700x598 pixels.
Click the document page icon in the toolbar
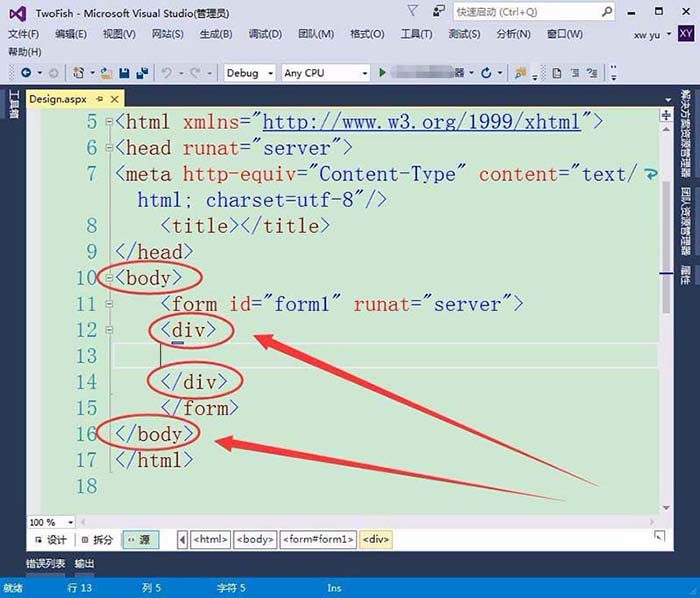pos(557,72)
